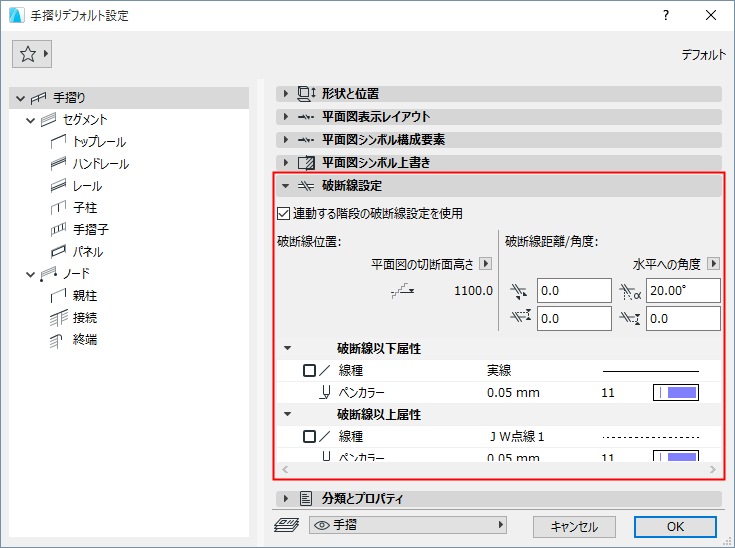Click the upper break line distance field
Viewport: 735px width, 548px height.
pos(574,291)
